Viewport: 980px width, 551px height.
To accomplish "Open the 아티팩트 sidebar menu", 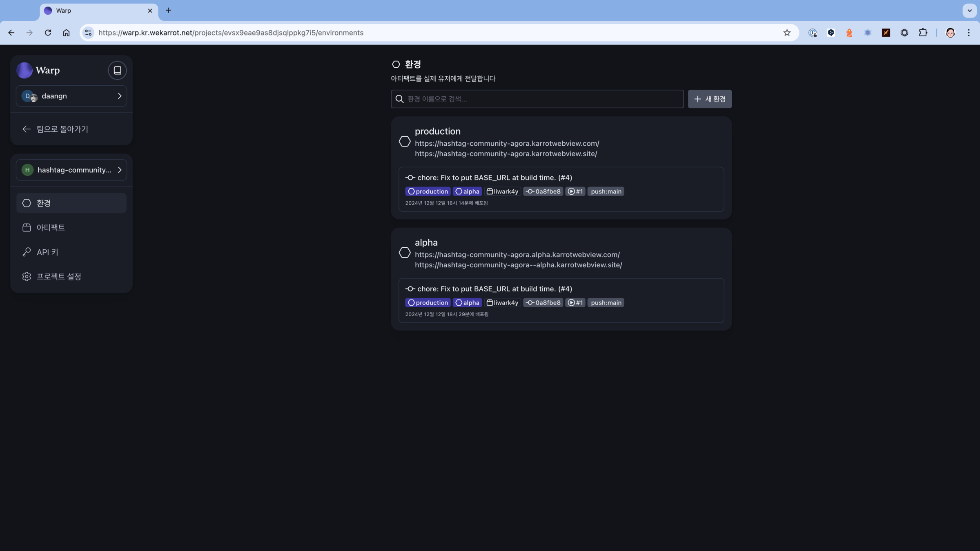I will (x=51, y=227).
